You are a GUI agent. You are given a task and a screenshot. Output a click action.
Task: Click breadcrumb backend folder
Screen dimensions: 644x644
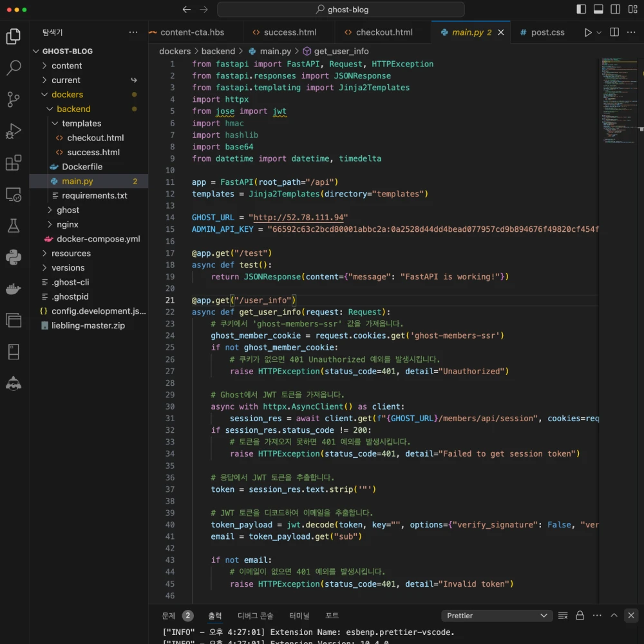(x=218, y=52)
